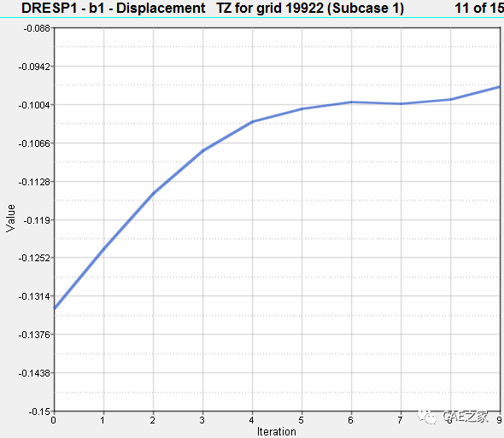
Task: Click the Iteration x-axis label
Action: pos(277,431)
